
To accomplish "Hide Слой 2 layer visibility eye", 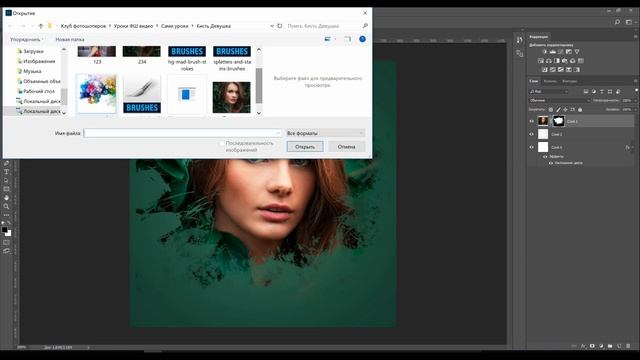I will point(531,134).
